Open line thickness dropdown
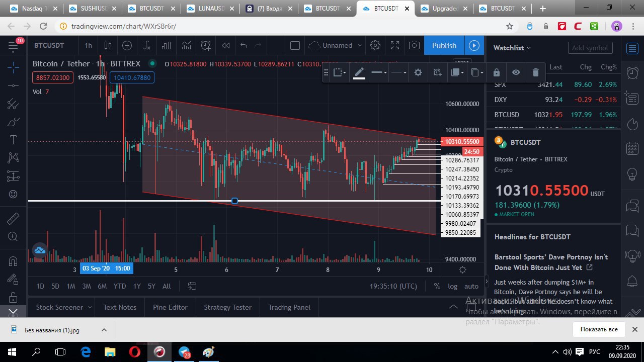644x362 pixels. click(x=378, y=72)
